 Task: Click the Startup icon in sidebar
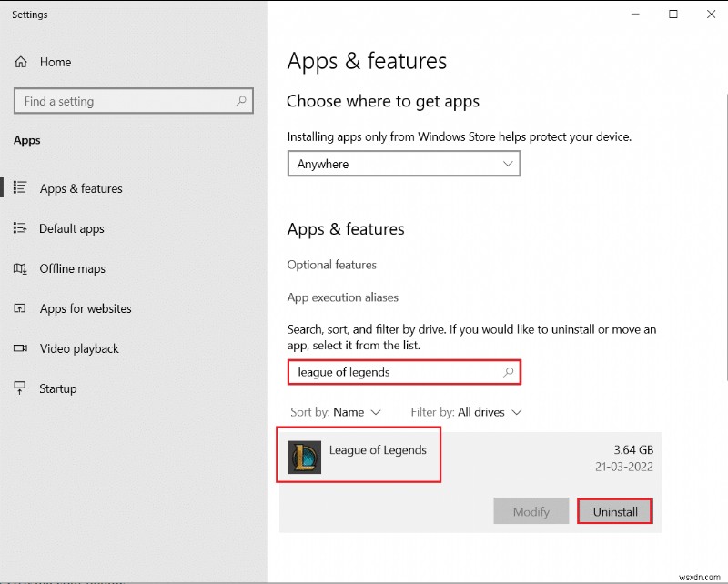[x=20, y=388]
